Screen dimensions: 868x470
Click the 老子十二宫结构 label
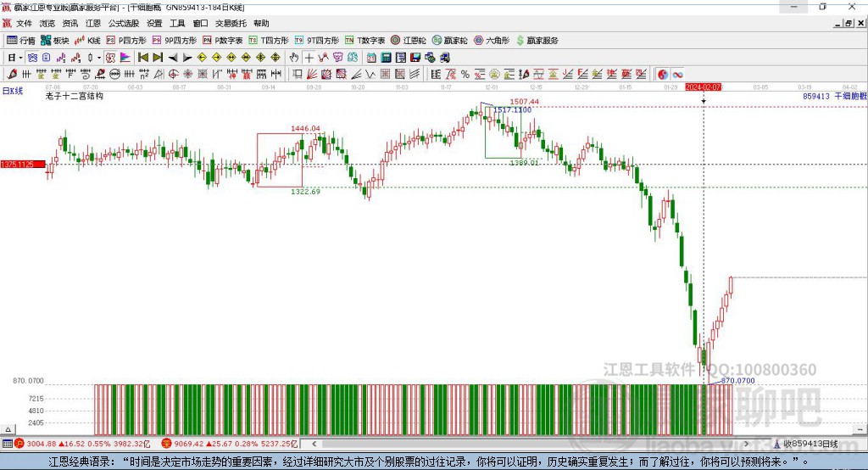75,96
